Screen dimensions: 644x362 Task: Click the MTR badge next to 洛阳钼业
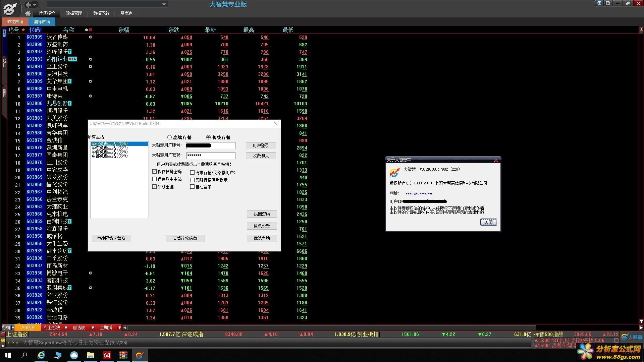point(72,59)
